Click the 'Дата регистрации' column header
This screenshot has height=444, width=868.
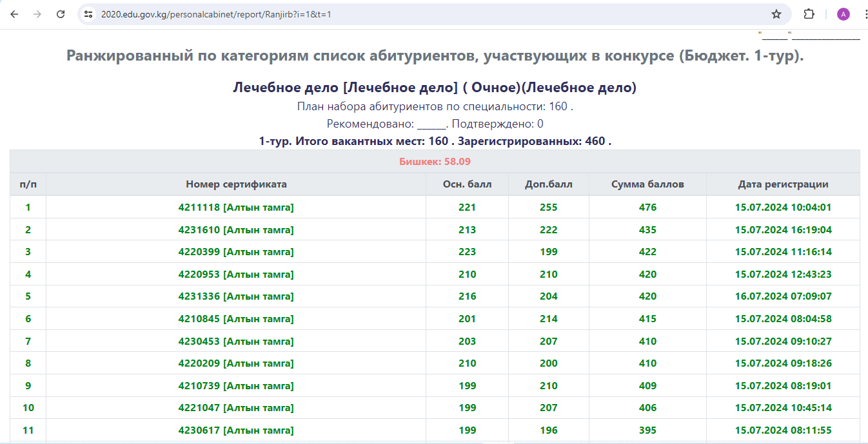tap(783, 184)
